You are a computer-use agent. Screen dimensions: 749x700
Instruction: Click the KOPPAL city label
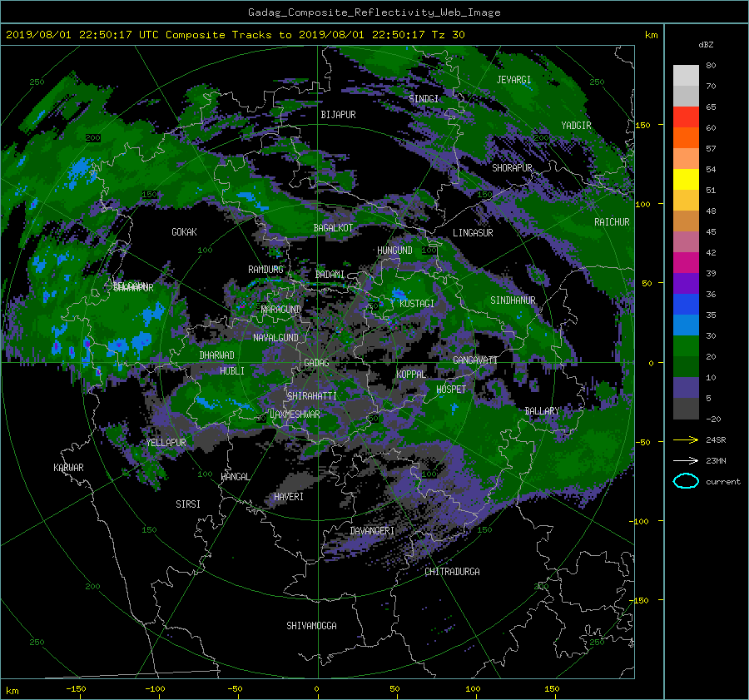[x=411, y=374]
